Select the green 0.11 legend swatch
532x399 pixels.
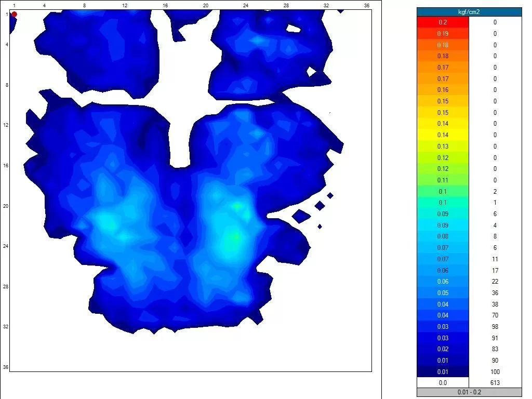(x=443, y=180)
